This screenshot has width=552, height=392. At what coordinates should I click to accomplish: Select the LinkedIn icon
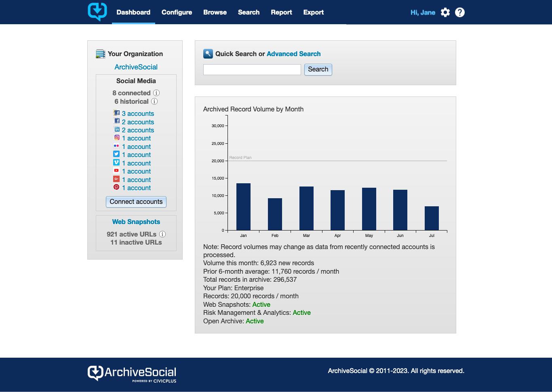(116, 130)
